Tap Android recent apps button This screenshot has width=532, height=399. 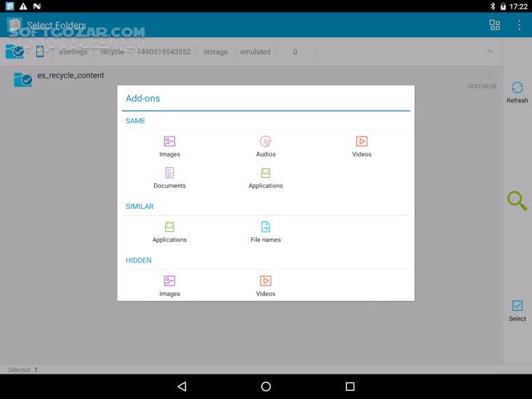tap(350, 386)
